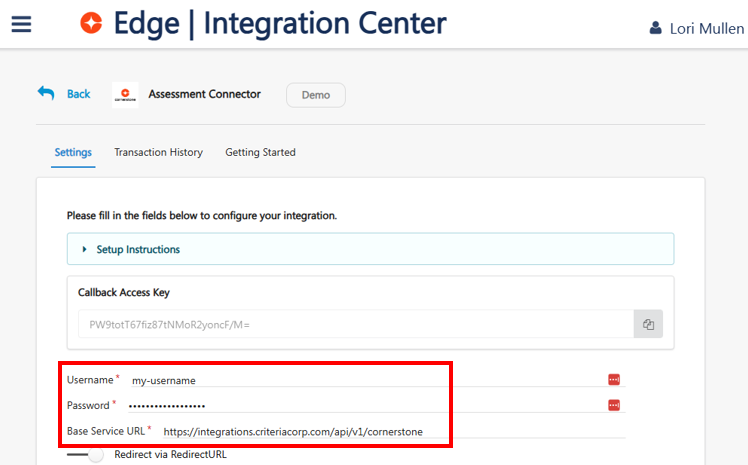
Task: Open the Getting Started tab
Action: click(260, 152)
